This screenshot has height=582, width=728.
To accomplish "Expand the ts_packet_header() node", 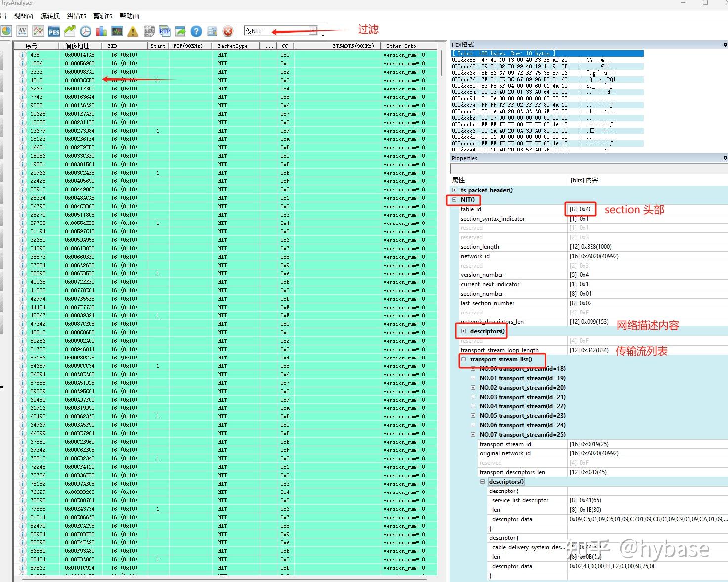I will 455,190.
